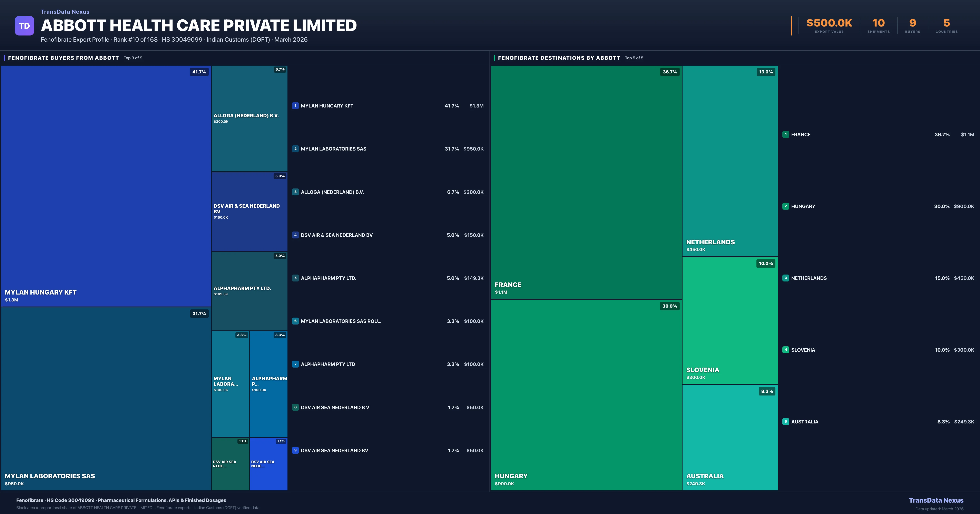The width and height of the screenshot is (980, 514).
Task: Click rank badge 1 beside FRANCE
Action: [786, 134]
